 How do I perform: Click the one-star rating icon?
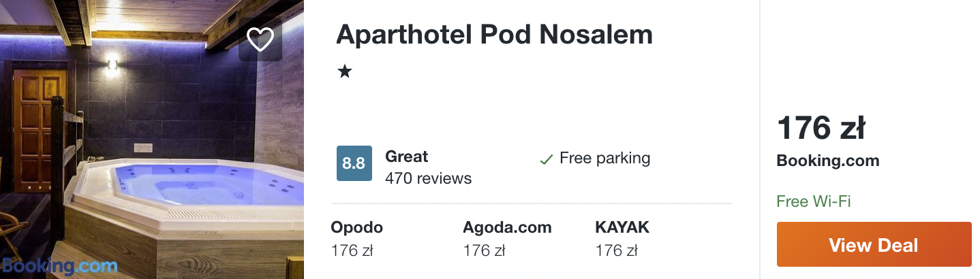[x=345, y=71]
